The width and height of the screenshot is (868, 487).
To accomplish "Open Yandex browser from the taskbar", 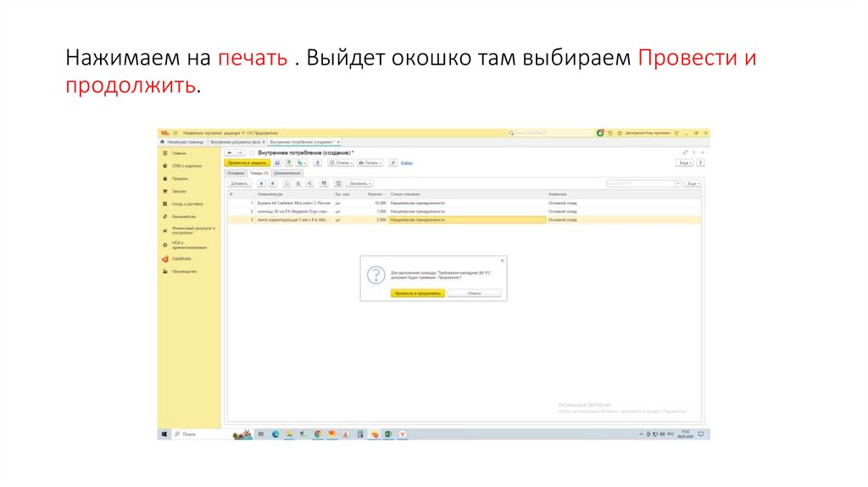I will tap(403, 434).
